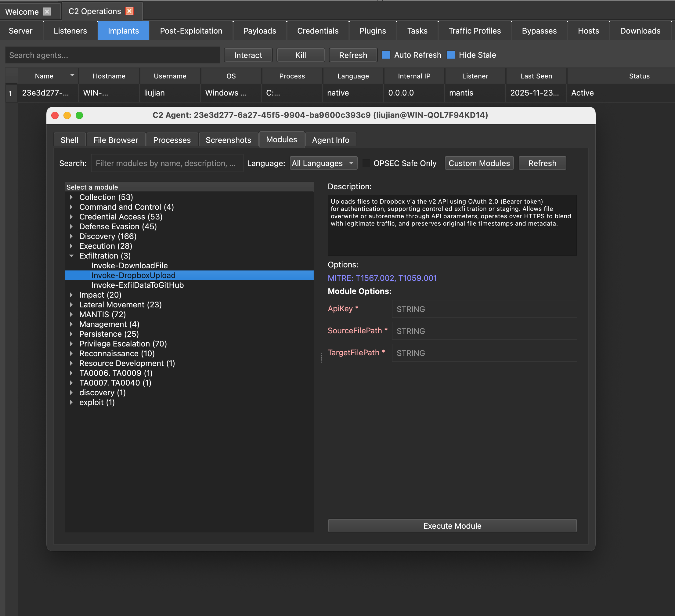The image size is (675, 616).
Task: Open the Agent Info tab
Action: (x=330, y=140)
